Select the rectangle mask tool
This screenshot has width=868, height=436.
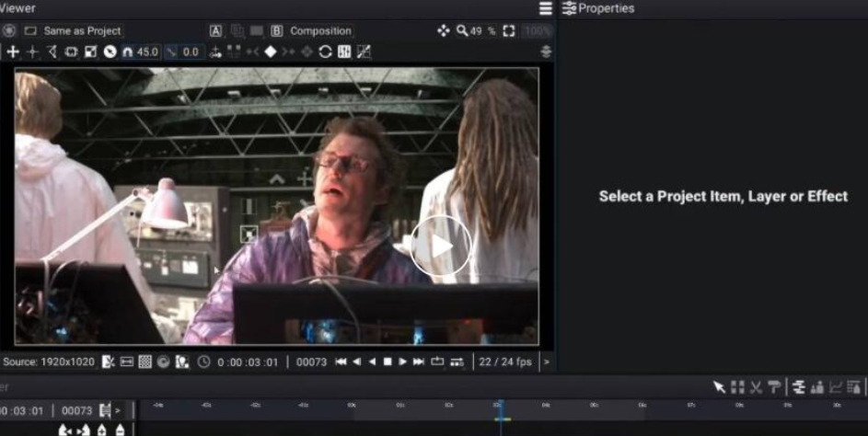72,52
